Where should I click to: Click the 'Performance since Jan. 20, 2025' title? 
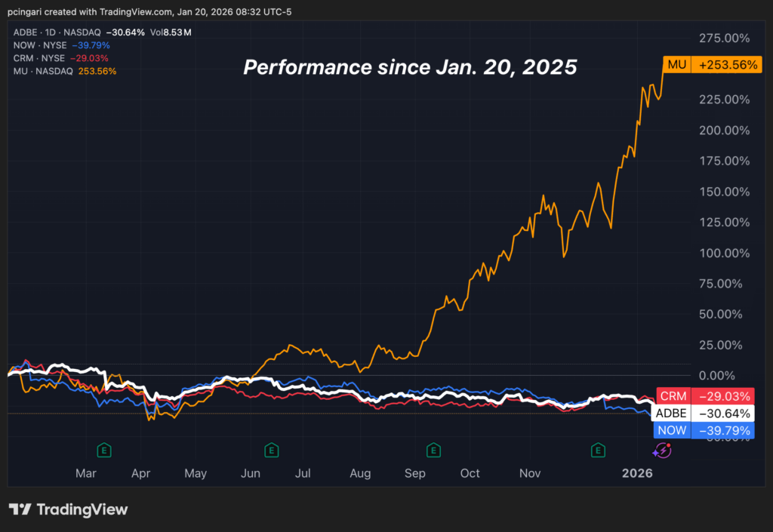pos(410,67)
